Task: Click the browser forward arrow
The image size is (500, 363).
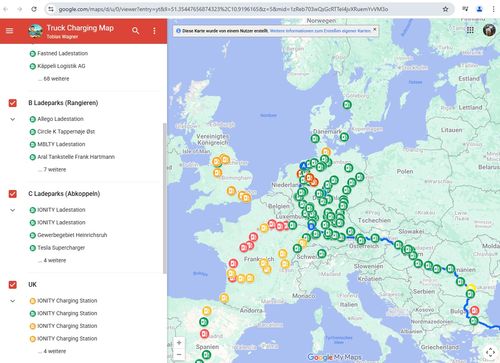Action: [x=20, y=9]
